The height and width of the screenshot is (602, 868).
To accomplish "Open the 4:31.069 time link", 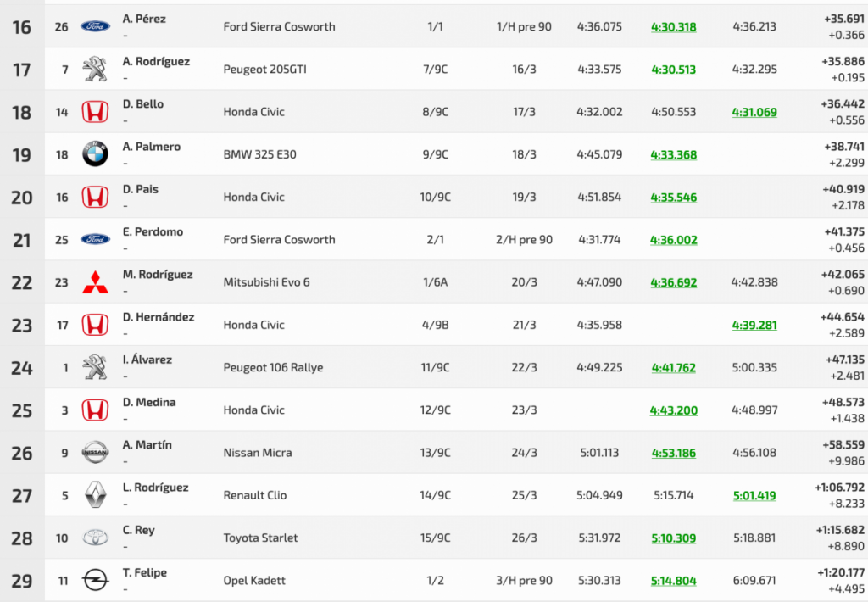I will pyautogui.click(x=754, y=112).
